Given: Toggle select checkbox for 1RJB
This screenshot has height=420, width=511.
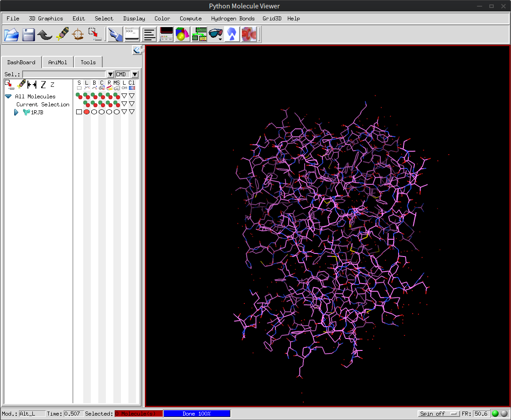Looking at the screenshot, I should coord(79,112).
